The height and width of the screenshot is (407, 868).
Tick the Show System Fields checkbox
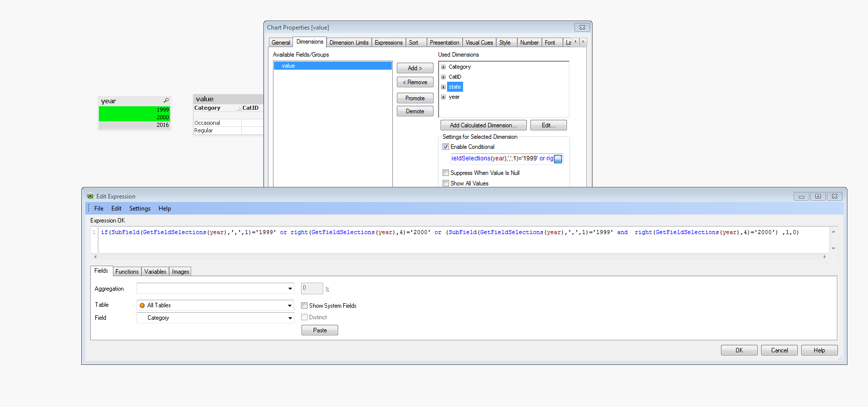click(304, 306)
